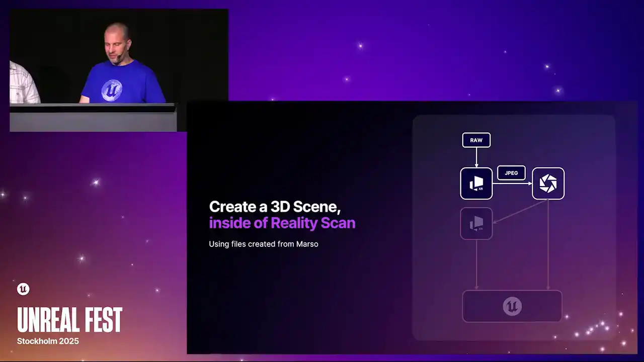The width and height of the screenshot is (644, 362).
Task: Click the diagonal arrow from RealityScan to dimmed Marso
Action: (x=519, y=212)
